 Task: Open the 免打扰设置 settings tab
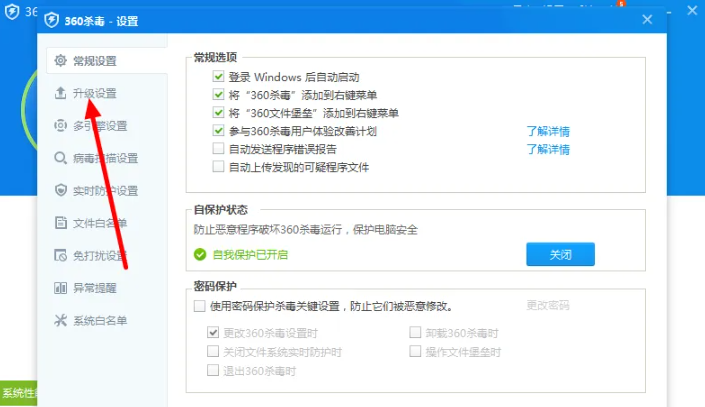(99, 256)
